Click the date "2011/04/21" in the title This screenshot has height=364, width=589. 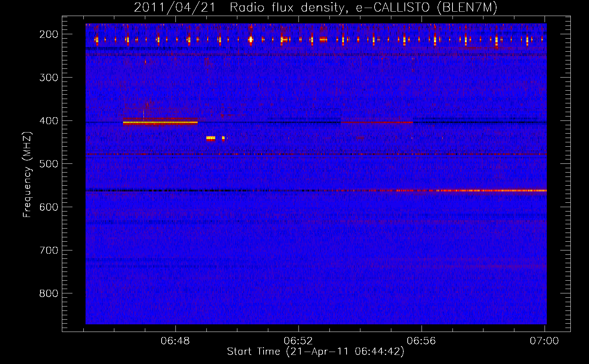pyautogui.click(x=175, y=7)
